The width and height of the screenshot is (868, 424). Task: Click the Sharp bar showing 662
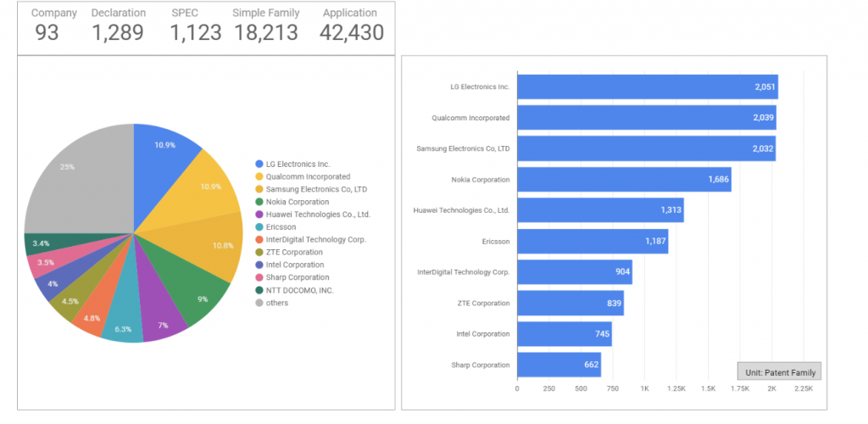click(559, 365)
